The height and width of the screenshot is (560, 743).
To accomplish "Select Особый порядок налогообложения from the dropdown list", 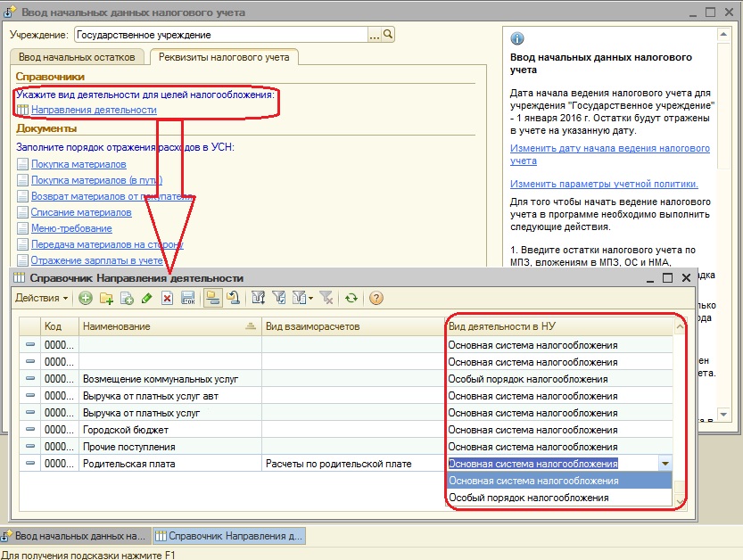I will pos(528,498).
